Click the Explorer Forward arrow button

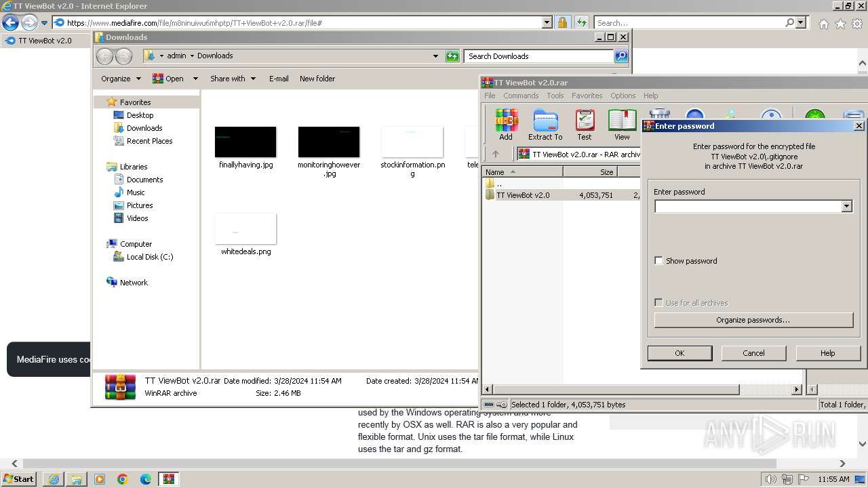[123, 56]
